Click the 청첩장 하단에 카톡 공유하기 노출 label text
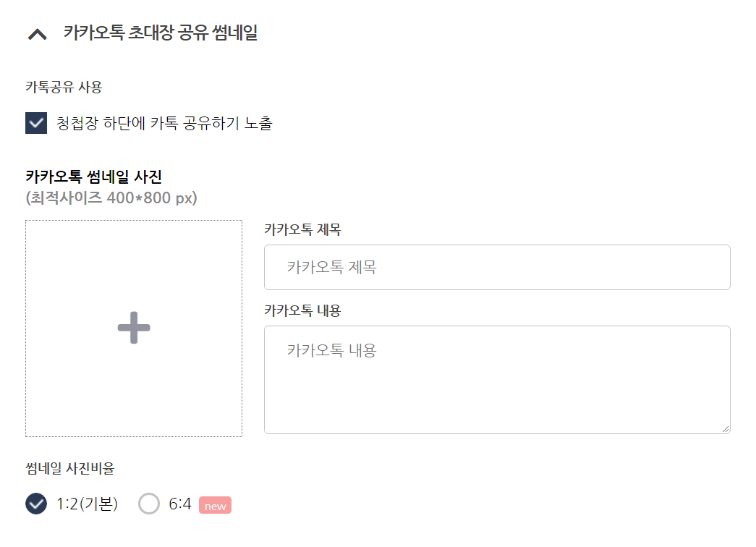 (164, 124)
